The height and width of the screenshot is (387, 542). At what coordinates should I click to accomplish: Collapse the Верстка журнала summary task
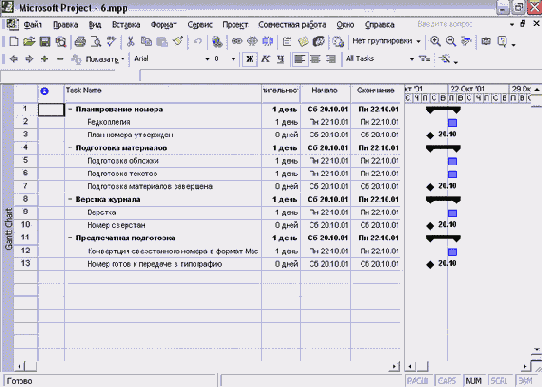tap(70, 199)
